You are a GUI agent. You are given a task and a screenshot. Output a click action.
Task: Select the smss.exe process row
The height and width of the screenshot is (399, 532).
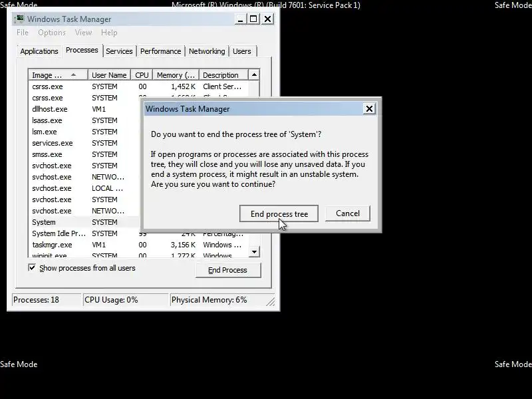pyautogui.click(x=84, y=154)
